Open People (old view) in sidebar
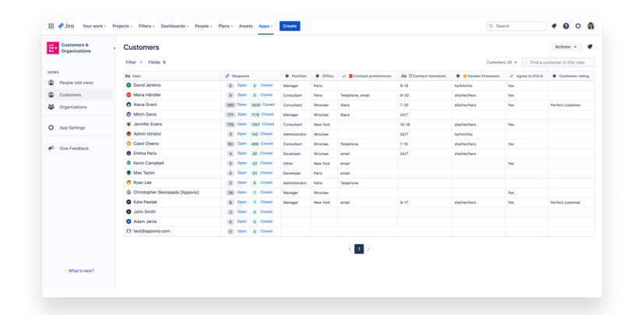Screen dimensions: 644x315 click(x=79, y=83)
